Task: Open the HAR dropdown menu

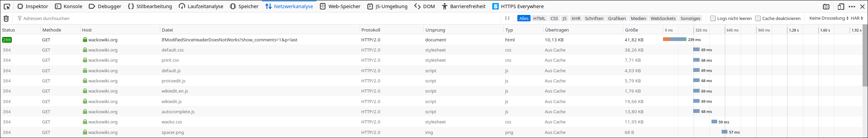Action: pos(857,18)
